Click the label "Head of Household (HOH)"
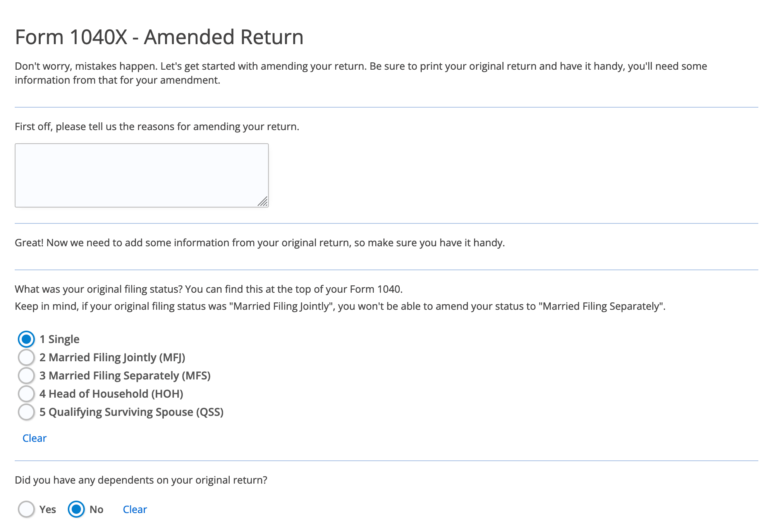Image resolution: width=763 pixels, height=532 pixels. (x=112, y=394)
